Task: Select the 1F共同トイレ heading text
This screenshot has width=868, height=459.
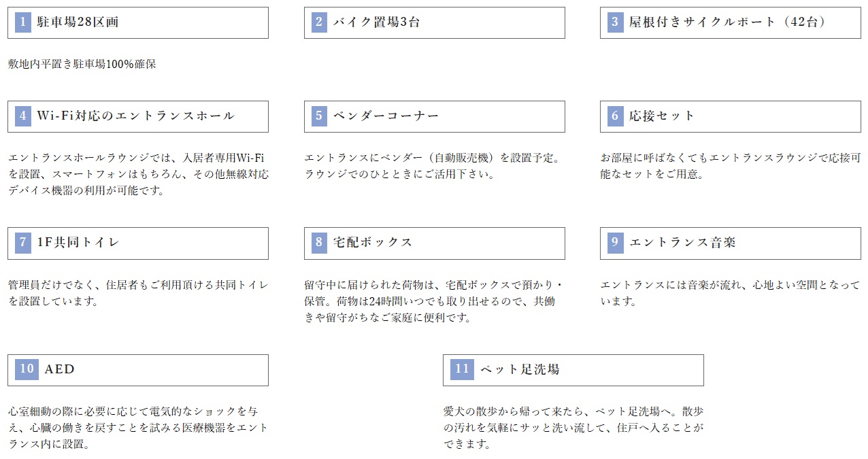Action: click(78, 243)
